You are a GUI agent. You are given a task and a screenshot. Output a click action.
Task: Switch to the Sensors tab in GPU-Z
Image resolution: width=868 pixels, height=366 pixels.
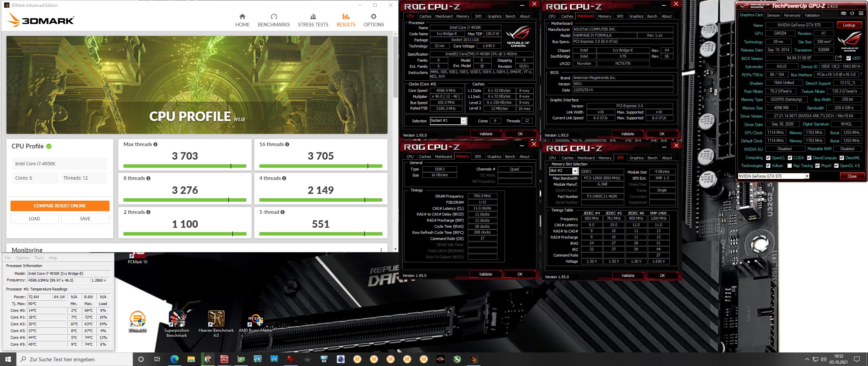[773, 15]
